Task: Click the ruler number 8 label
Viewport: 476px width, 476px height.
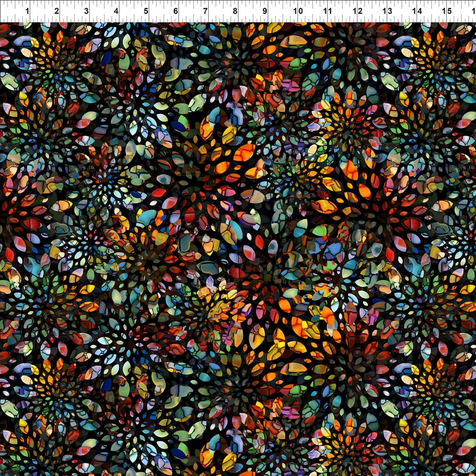Action: coord(235,11)
